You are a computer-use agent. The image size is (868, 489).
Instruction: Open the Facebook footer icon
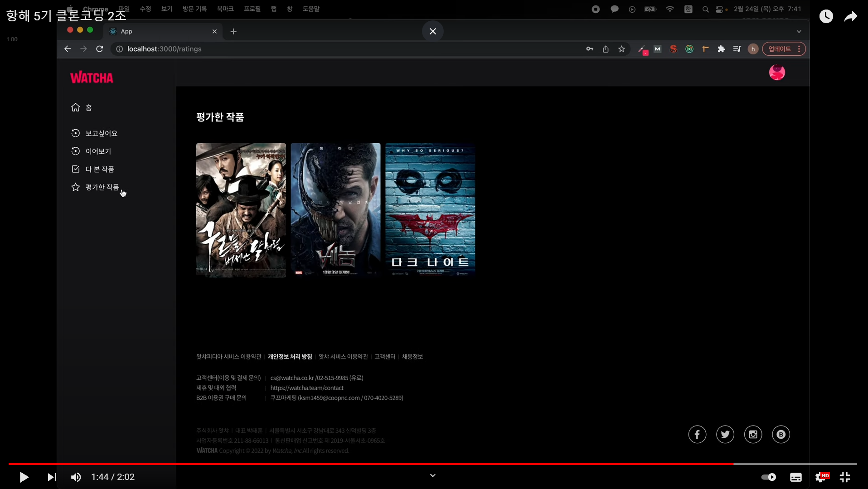click(697, 434)
